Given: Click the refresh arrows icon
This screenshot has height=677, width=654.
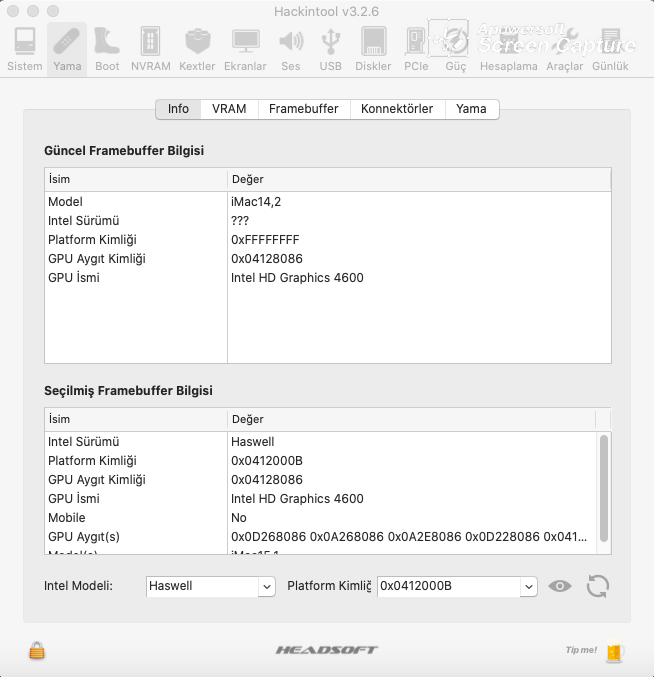Looking at the screenshot, I should click(598, 586).
